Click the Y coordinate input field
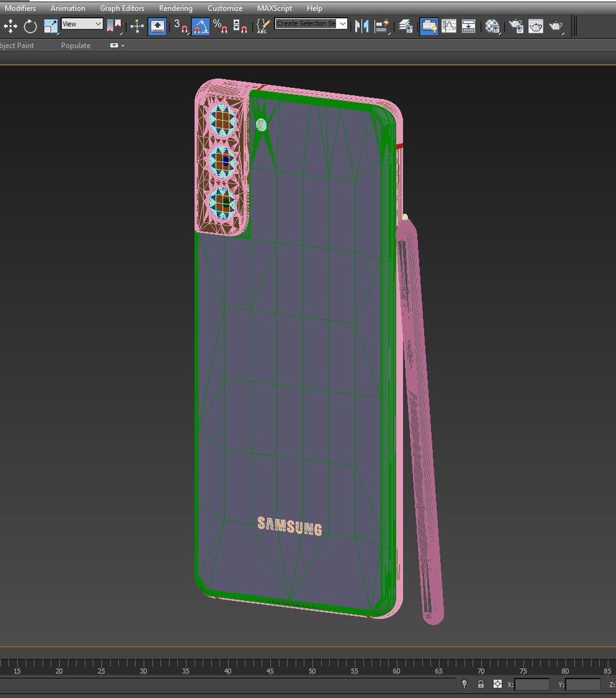The height and width of the screenshot is (698, 616). pyautogui.click(x=582, y=684)
